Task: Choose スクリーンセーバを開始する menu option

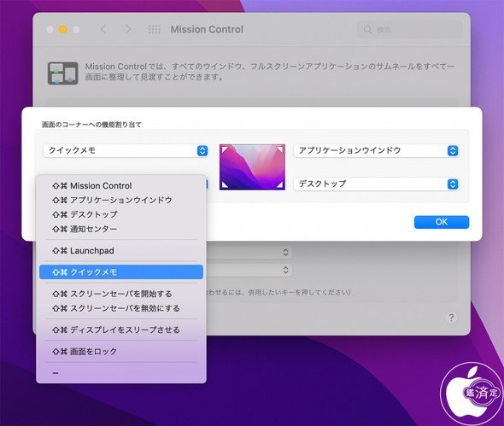Action: 121,294
